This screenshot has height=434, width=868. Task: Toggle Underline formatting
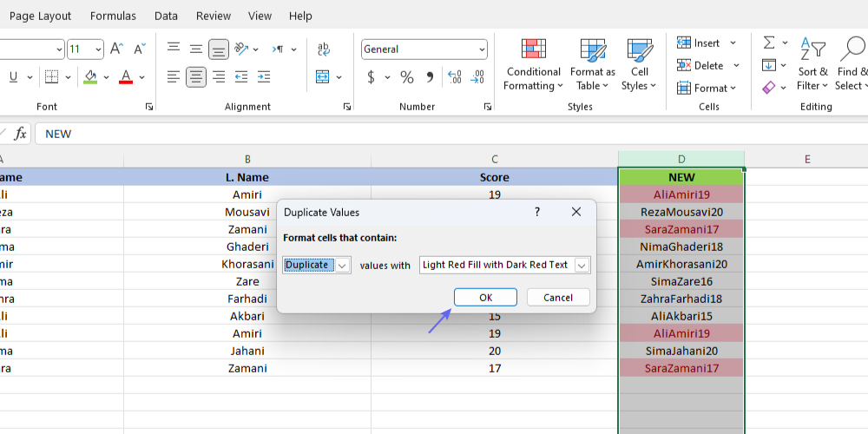click(14, 77)
